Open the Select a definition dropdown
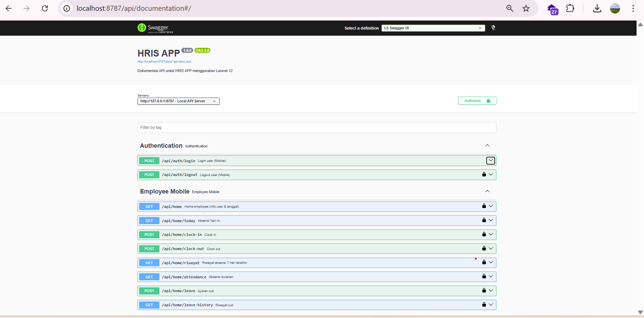The height and width of the screenshot is (318, 644). 433,28
